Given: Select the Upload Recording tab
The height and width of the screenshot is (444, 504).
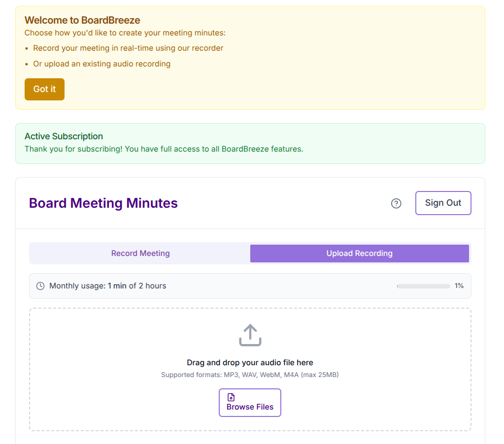Looking at the screenshot, I should (359, 254).
